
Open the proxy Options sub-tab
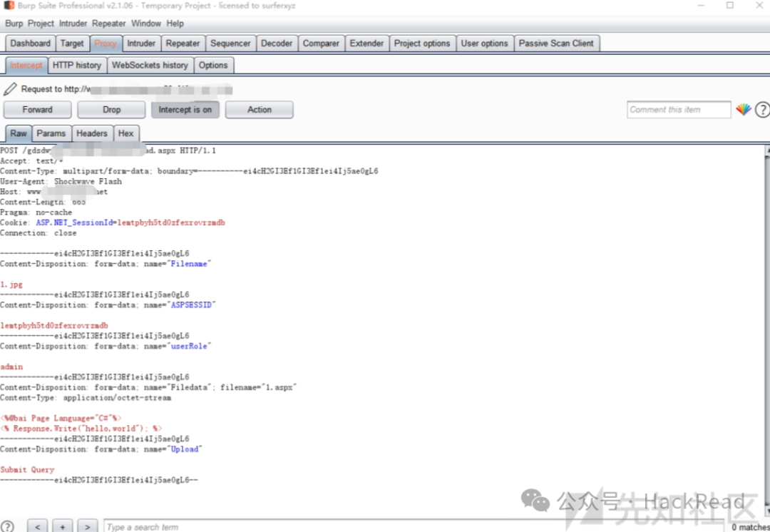213,66
